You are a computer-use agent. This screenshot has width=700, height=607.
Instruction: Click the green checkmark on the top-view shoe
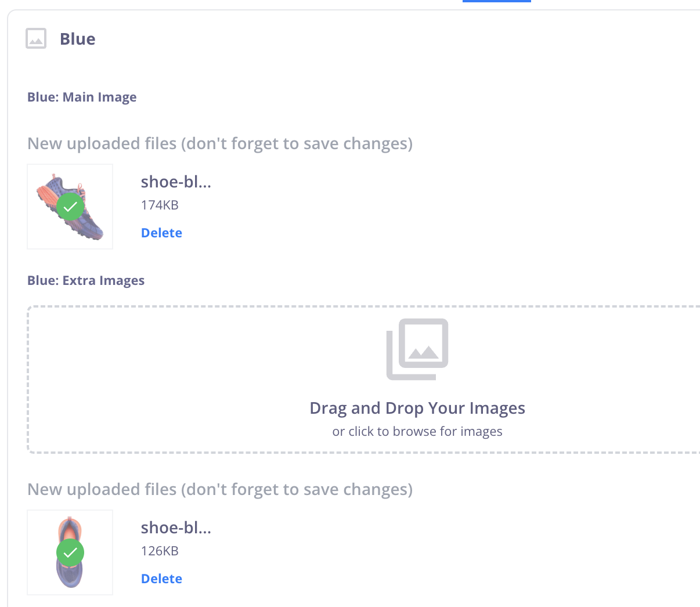coord(70,553)
